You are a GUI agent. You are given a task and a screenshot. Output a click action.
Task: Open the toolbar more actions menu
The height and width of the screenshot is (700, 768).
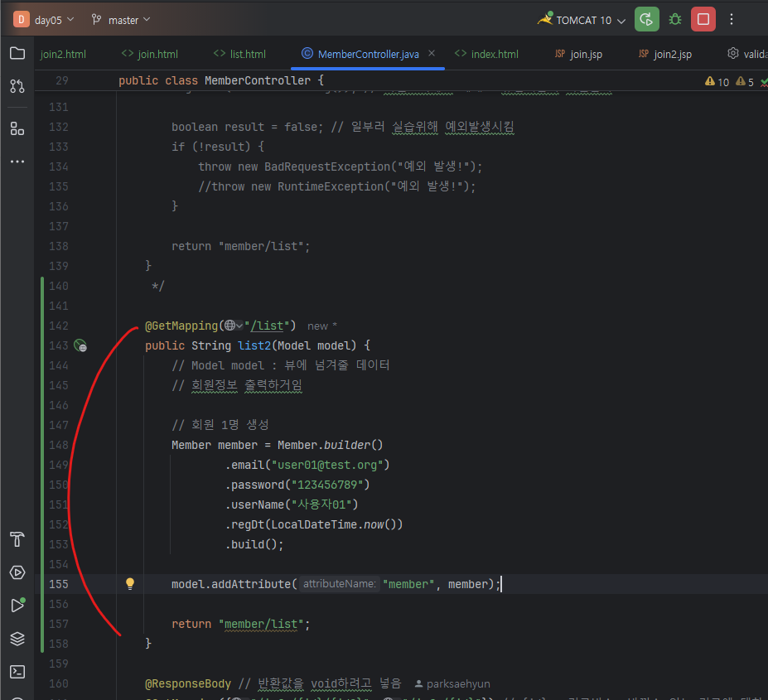(732, 19)
